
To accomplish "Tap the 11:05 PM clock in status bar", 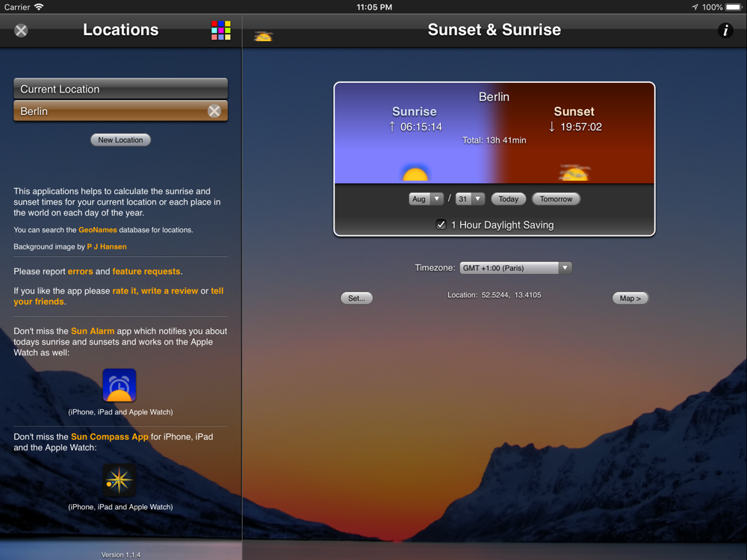I will click(x=374, y=7).
